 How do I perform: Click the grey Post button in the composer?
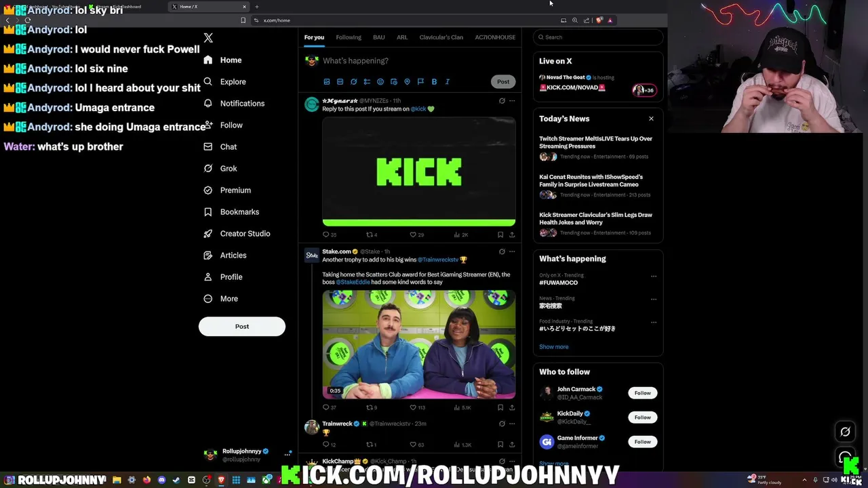click(x=503, y=82)
